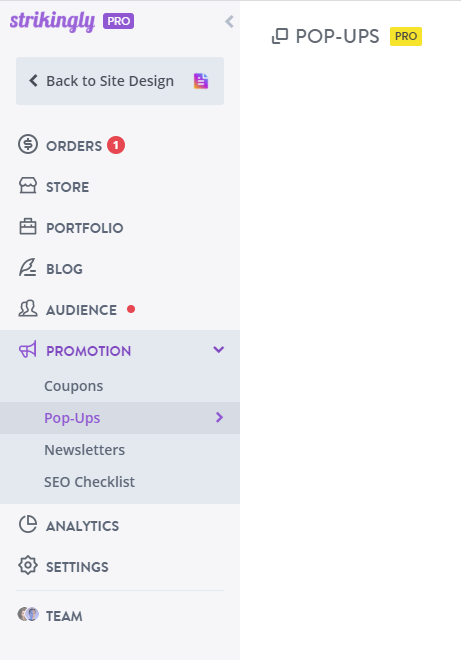Open the Settings gear icon

[x=28, y=565]
